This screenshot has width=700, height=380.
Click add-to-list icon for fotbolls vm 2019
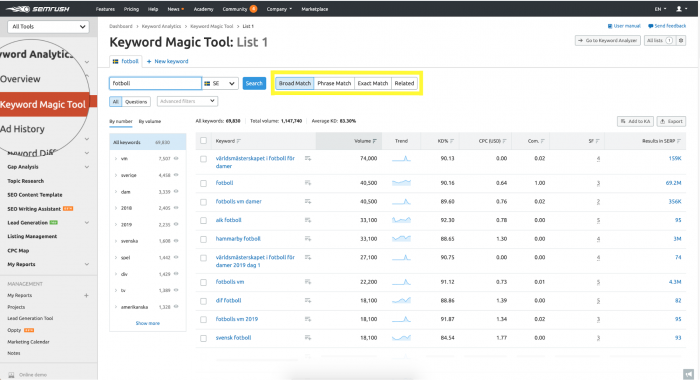click(308, 319)
